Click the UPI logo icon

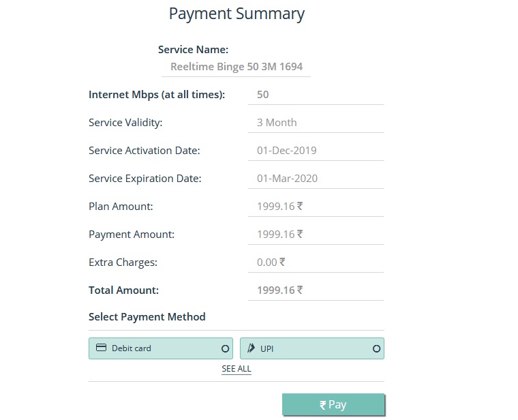click(x=251, y=348)
